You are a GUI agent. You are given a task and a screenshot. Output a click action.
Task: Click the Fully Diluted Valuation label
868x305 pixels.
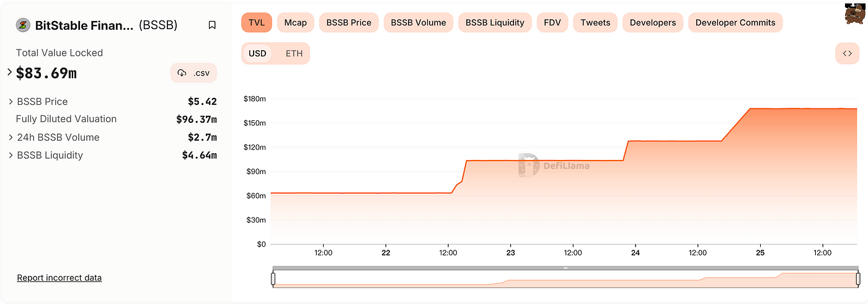click(66, 119)
